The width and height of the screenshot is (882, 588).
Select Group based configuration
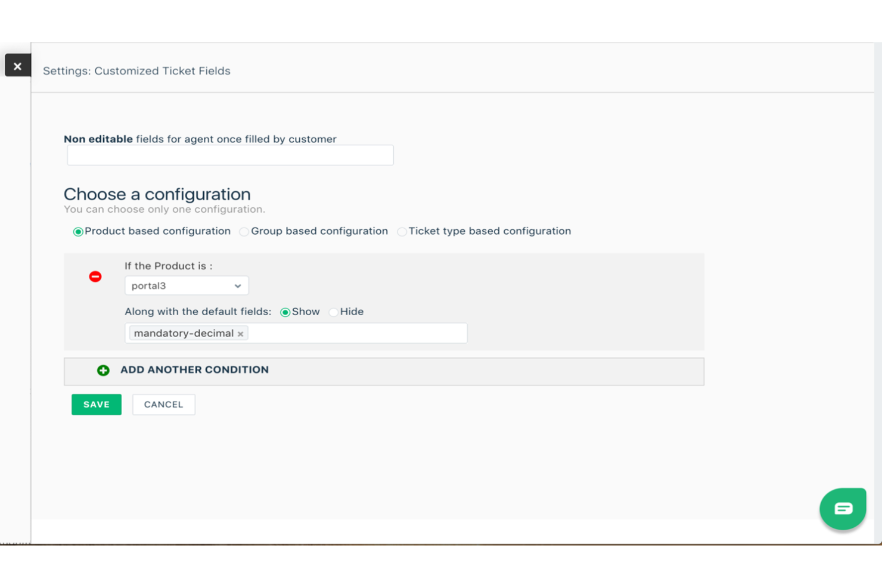tap(244, 232)
